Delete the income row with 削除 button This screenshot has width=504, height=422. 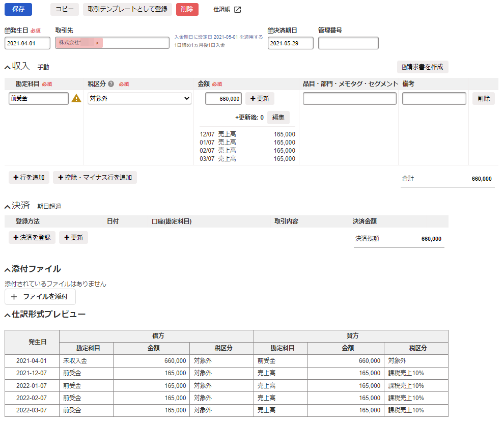click(484, 98)
